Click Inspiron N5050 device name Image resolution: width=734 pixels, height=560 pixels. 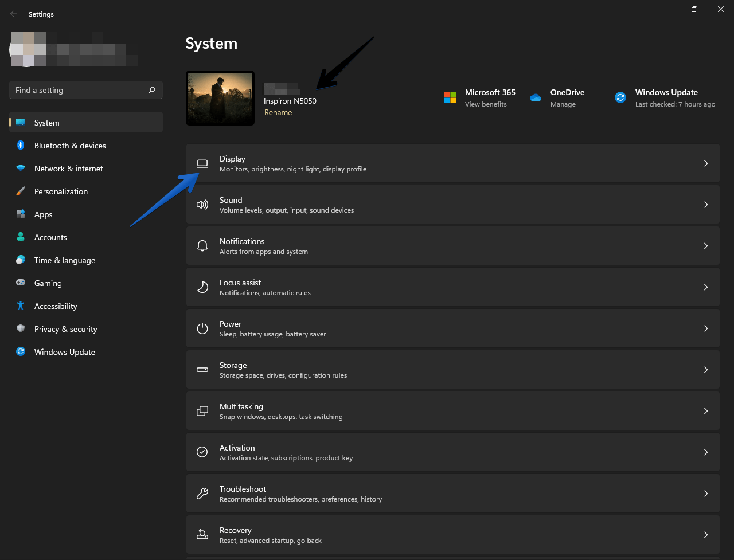tap(290, 101)
